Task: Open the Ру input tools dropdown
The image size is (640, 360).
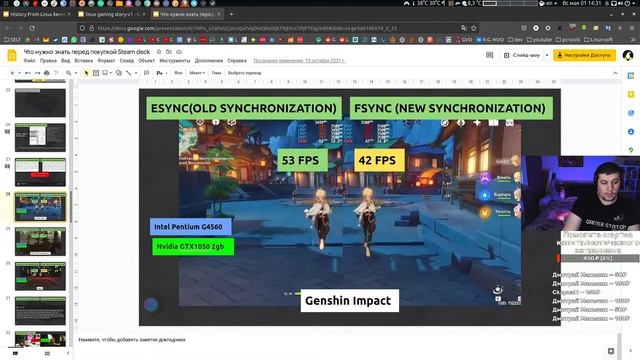Action: [162, 73]
